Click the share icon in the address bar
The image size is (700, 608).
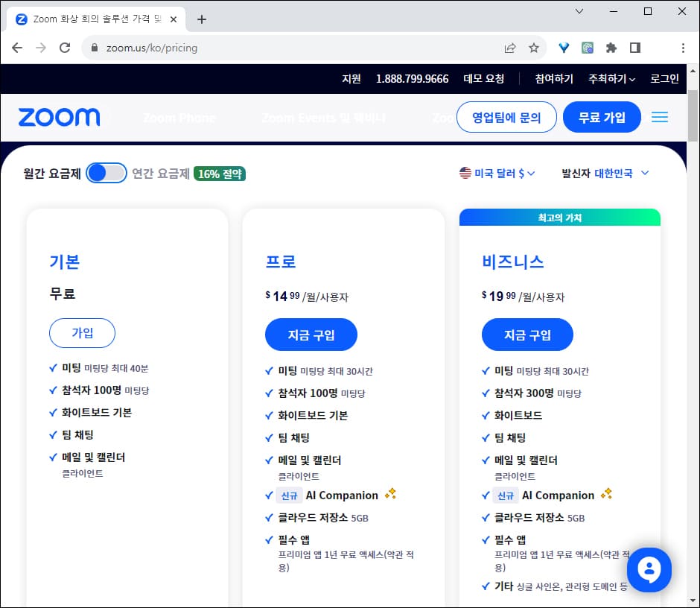coord(510,47)
